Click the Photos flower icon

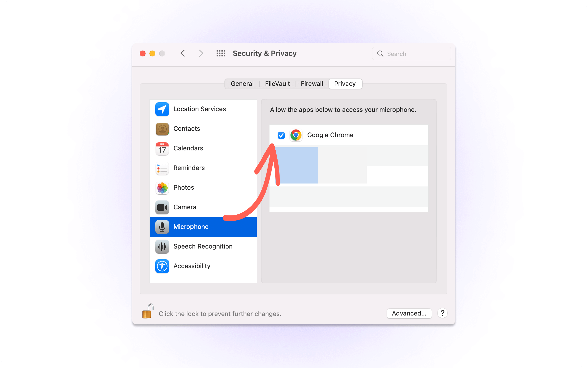click(162, 188)
